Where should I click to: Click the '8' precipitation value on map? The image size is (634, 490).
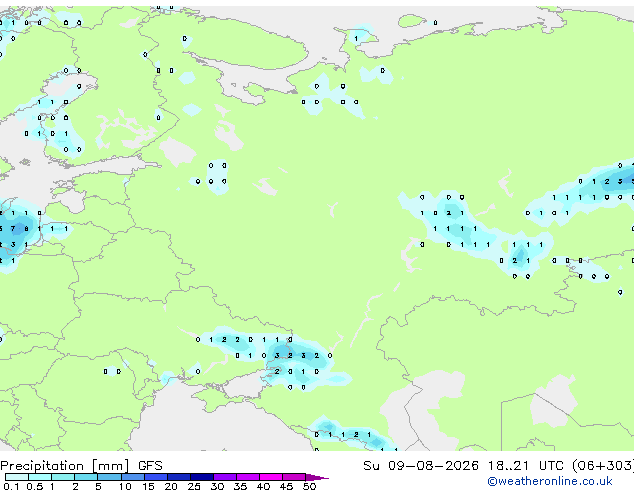point(26,229)
